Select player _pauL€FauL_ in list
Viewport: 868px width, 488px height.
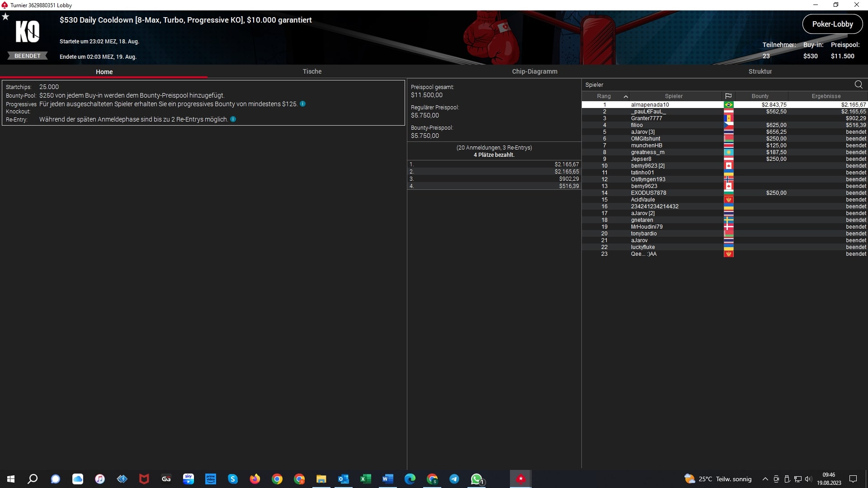(648, 112)
